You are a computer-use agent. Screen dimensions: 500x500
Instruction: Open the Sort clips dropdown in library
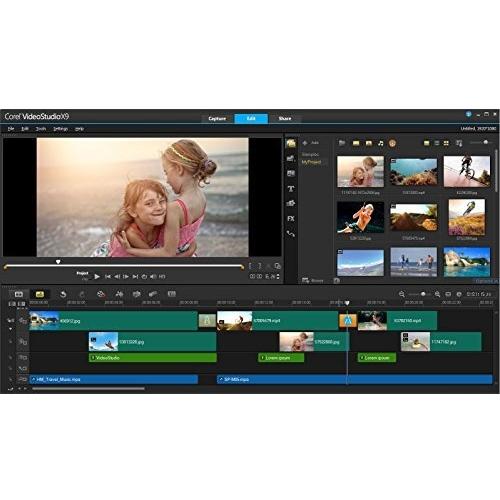pos(459,143)
